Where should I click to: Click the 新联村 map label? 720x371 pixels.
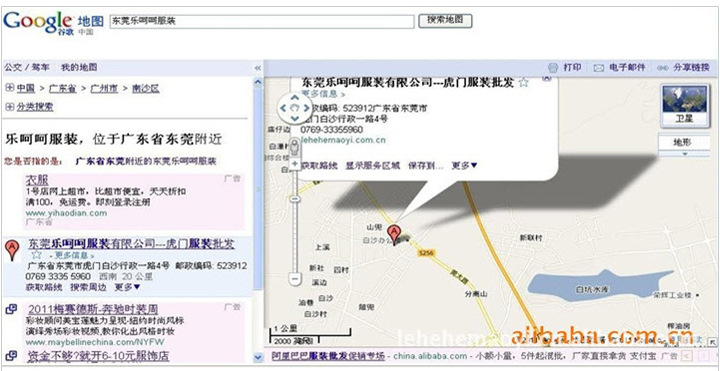click(x=530, y=238)
